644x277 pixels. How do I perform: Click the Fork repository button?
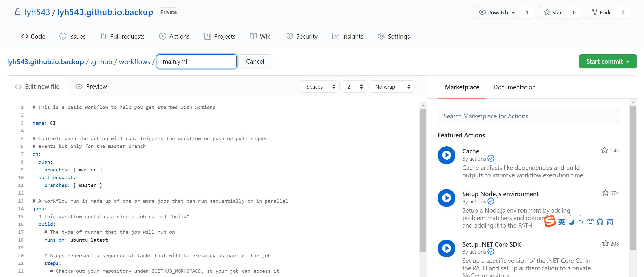(601, 12)
